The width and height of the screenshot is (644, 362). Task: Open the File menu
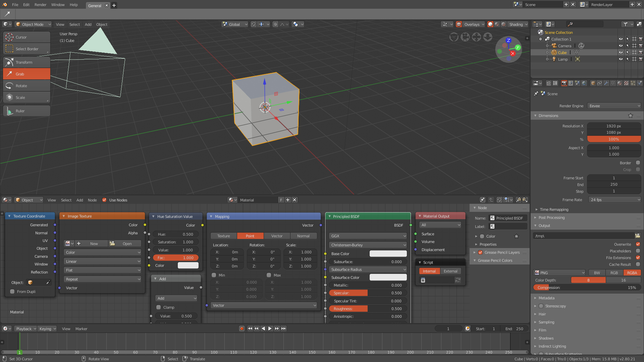pyautogui.click(x=15, y=4)
